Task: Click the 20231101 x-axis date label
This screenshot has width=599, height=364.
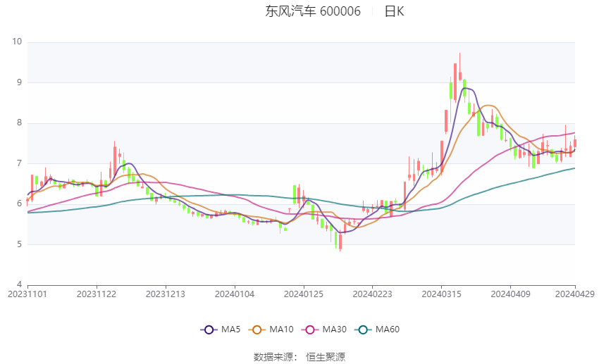Action: pyautogui.click(x=27, y=294)
